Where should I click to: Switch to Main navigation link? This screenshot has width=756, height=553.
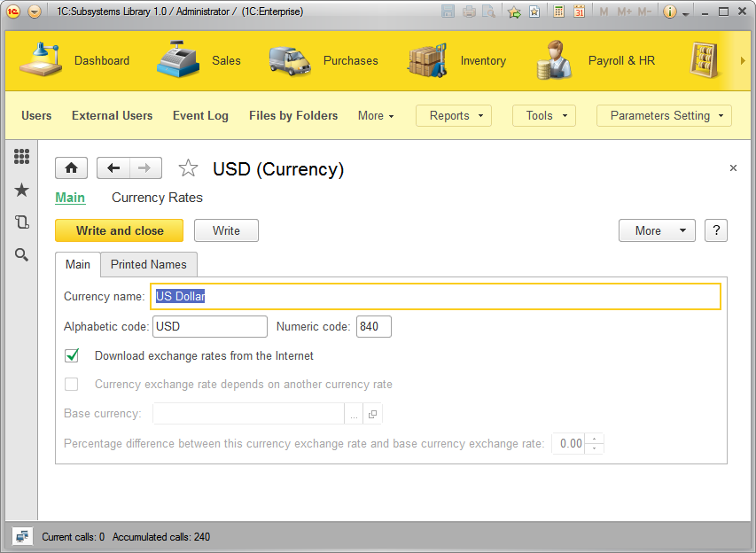(x=70, y=198)
